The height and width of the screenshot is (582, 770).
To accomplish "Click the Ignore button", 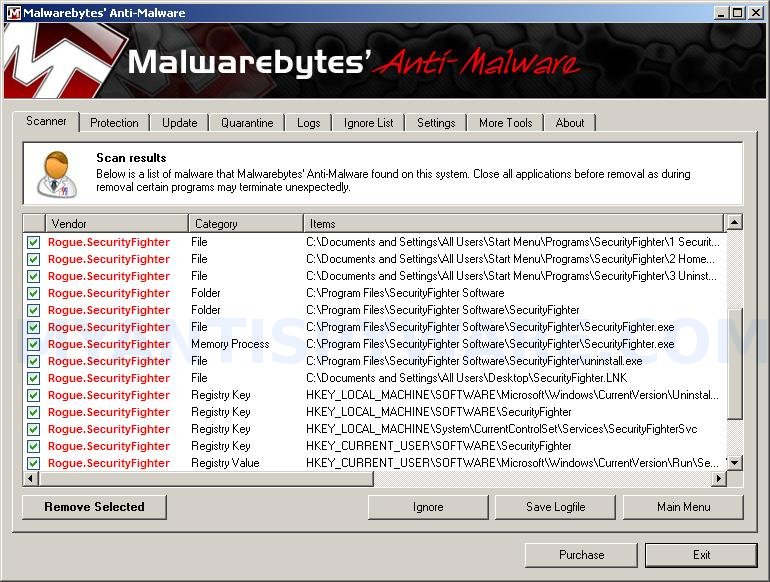I will pos(428,507).
